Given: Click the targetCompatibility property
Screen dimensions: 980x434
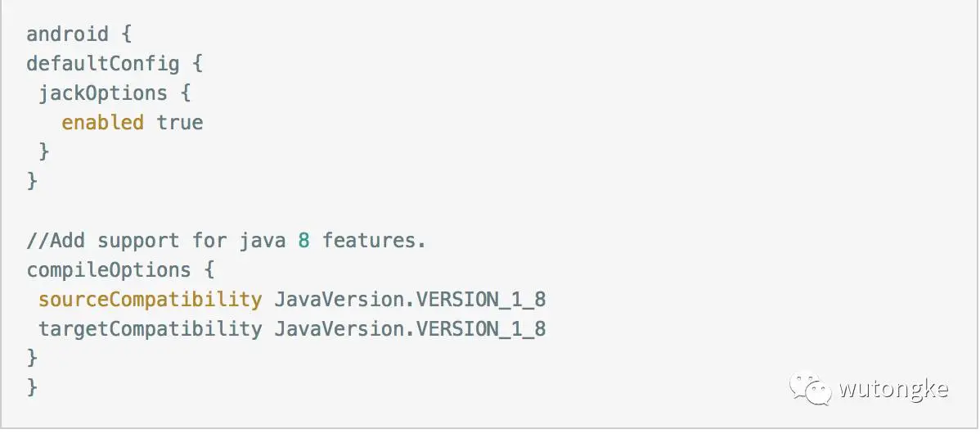Looking at the screenshot, I should click(x=151, y=329).
